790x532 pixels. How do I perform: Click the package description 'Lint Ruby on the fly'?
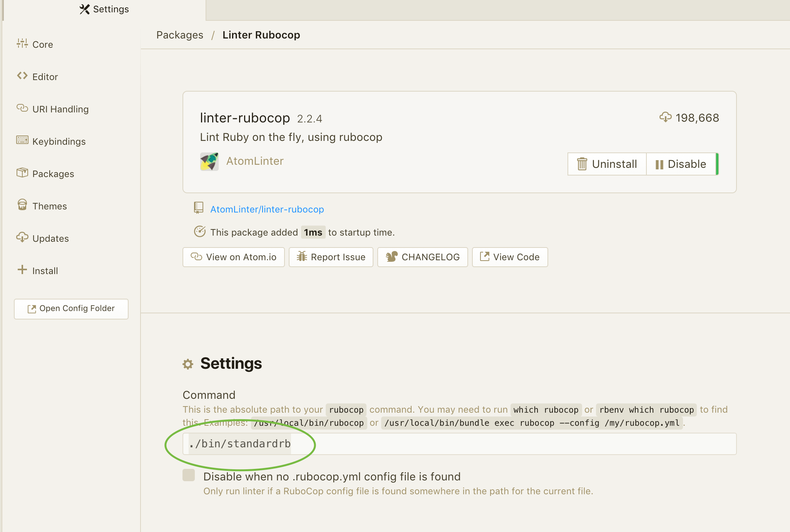pyautogui.click(x=291, y=137)
